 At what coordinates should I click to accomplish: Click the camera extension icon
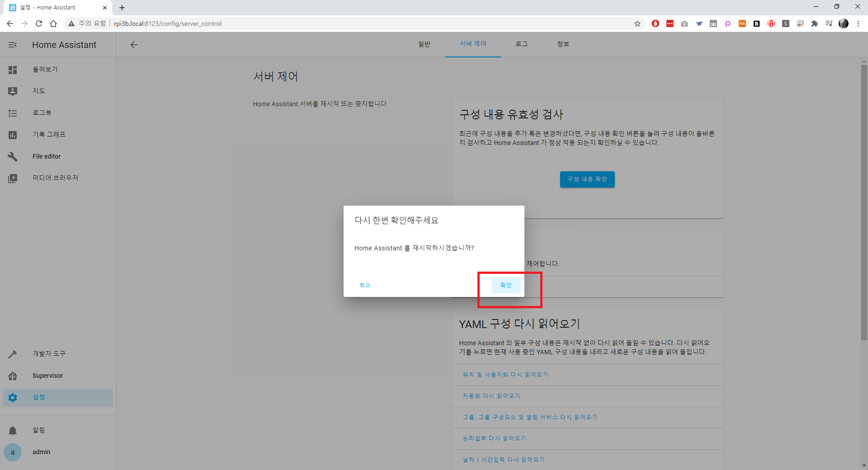click(x=684, y=23)
